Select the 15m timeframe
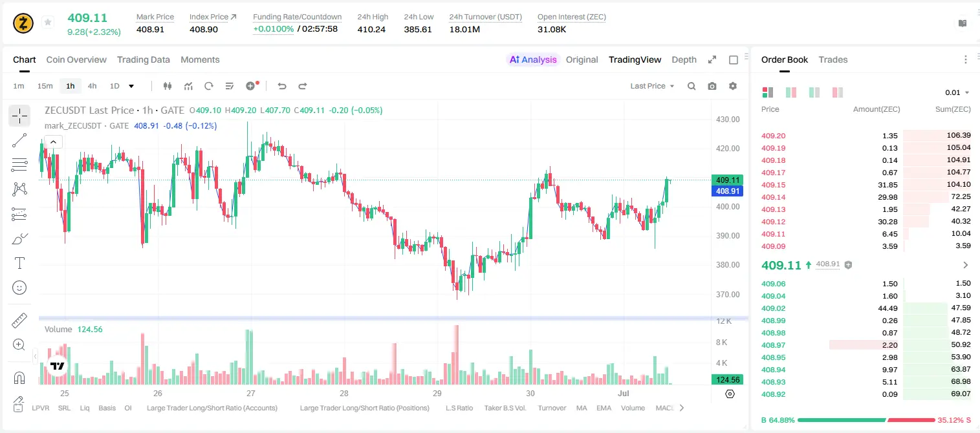Image resolution: width=980 pixels, height=433 pixels. [45, 86]
